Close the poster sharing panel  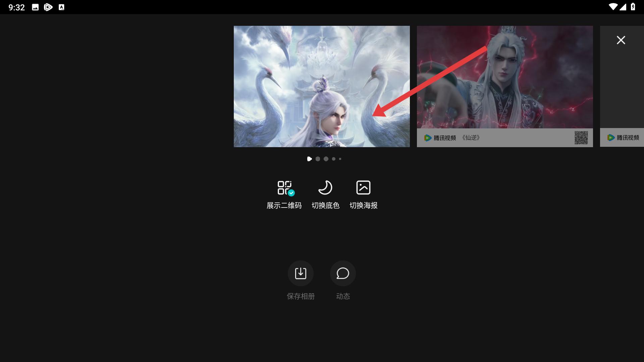[621, 40]
